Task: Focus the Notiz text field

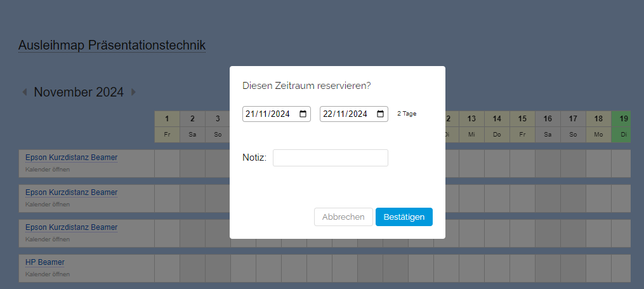Action: (331, 158)
